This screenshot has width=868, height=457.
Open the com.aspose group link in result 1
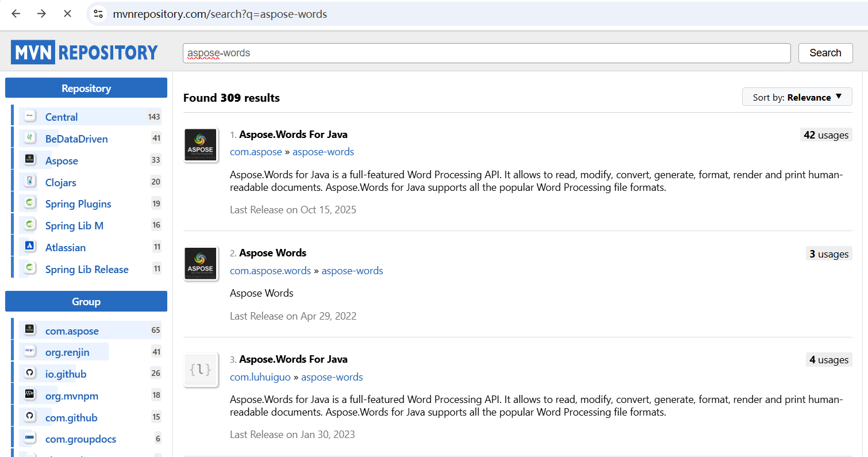(256, 152)
